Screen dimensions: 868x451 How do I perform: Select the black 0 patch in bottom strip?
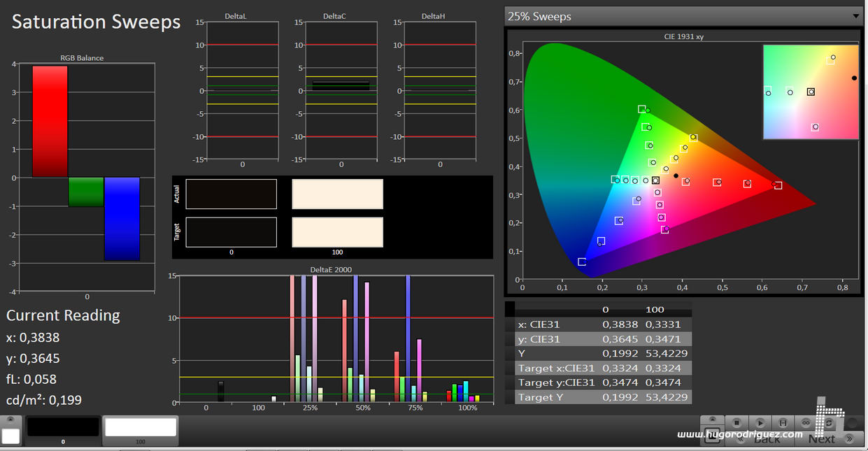point(63,427)
